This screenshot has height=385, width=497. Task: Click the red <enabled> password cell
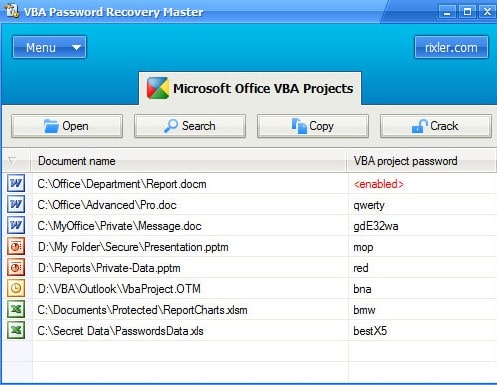tap(422, 184)
